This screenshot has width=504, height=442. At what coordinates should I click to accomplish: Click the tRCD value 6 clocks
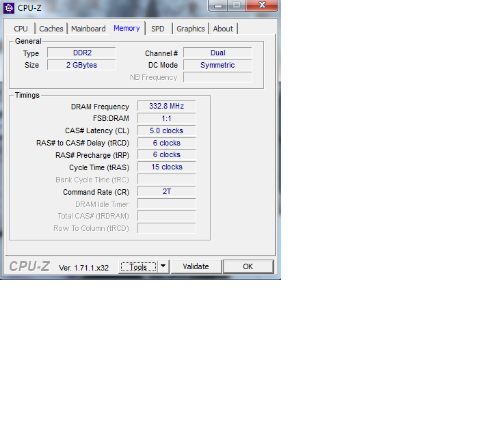166,143
